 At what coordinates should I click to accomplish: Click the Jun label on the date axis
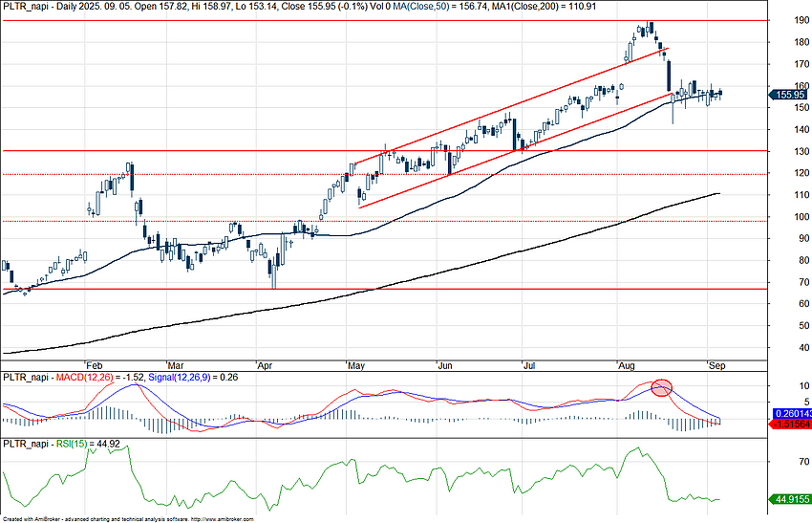pyautogui.click(x=445, y=366)
